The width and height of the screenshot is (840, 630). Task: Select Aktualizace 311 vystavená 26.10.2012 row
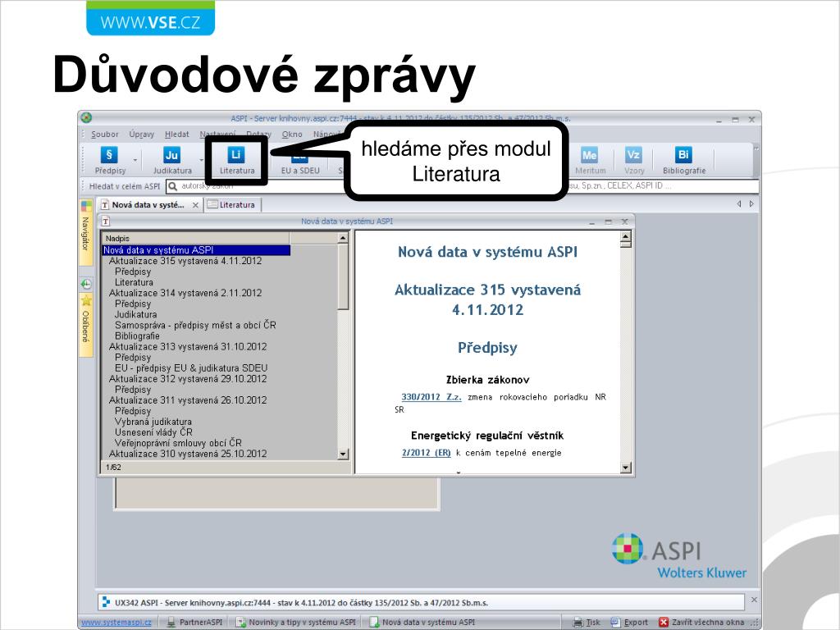(x=188, y=400)
